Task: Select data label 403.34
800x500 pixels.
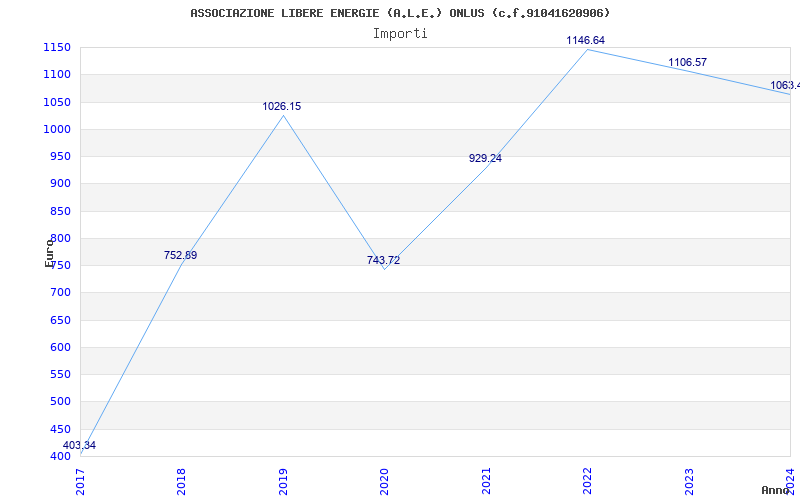Action: [79, 445]
